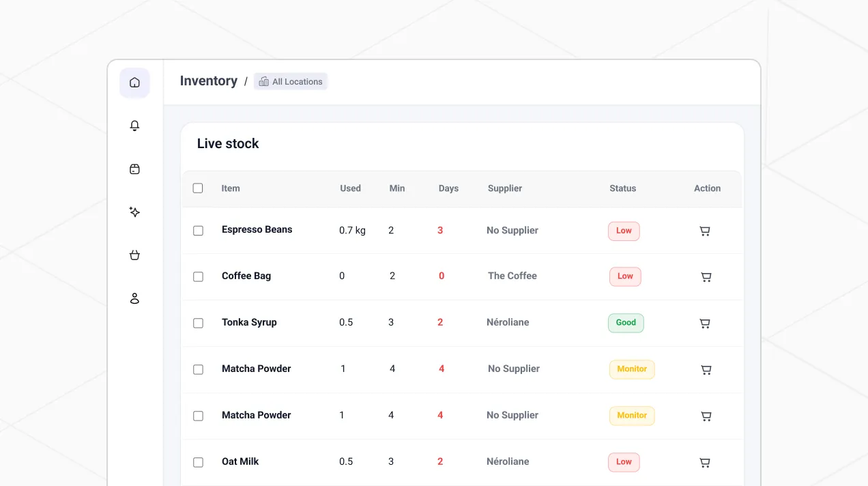This screenshot has height=486, width=868.
Task: Click the Good badge for Tonka Syrup
Action: 626,323
